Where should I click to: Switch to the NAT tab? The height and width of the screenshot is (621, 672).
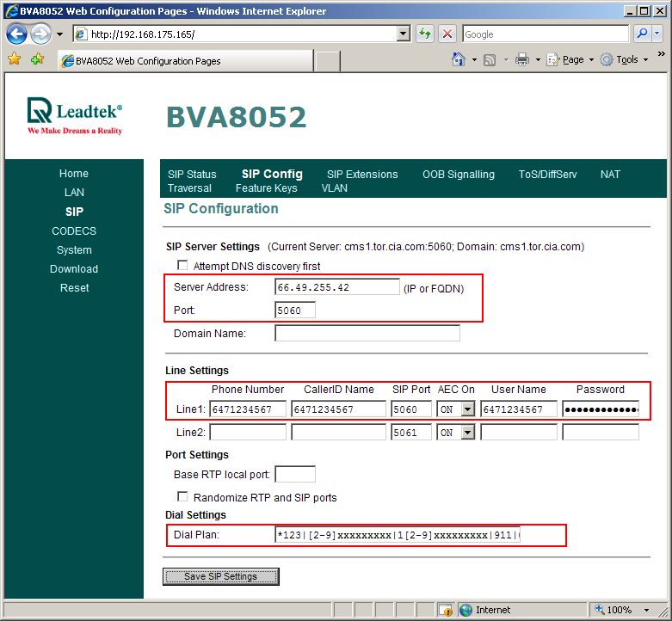point(610,175)
